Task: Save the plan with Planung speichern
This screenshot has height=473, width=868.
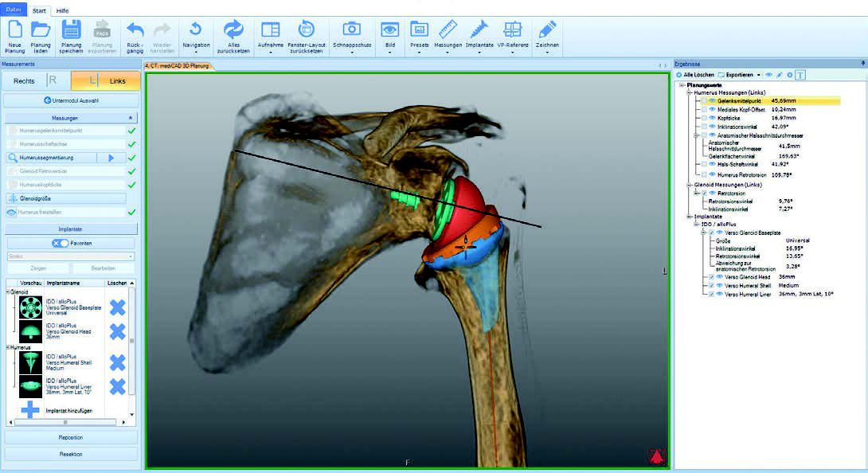Action: (x=72, y=29)
